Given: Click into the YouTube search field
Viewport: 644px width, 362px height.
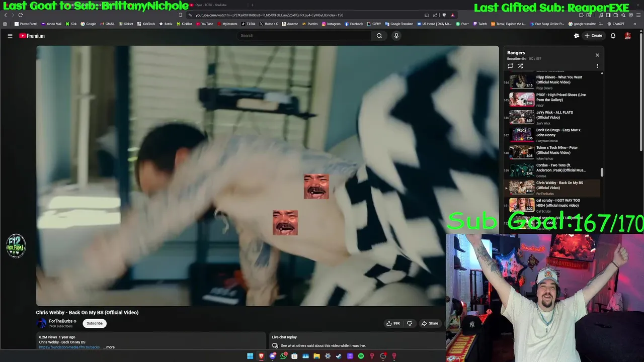Looking at the screenshot, I should coord(304,36).
